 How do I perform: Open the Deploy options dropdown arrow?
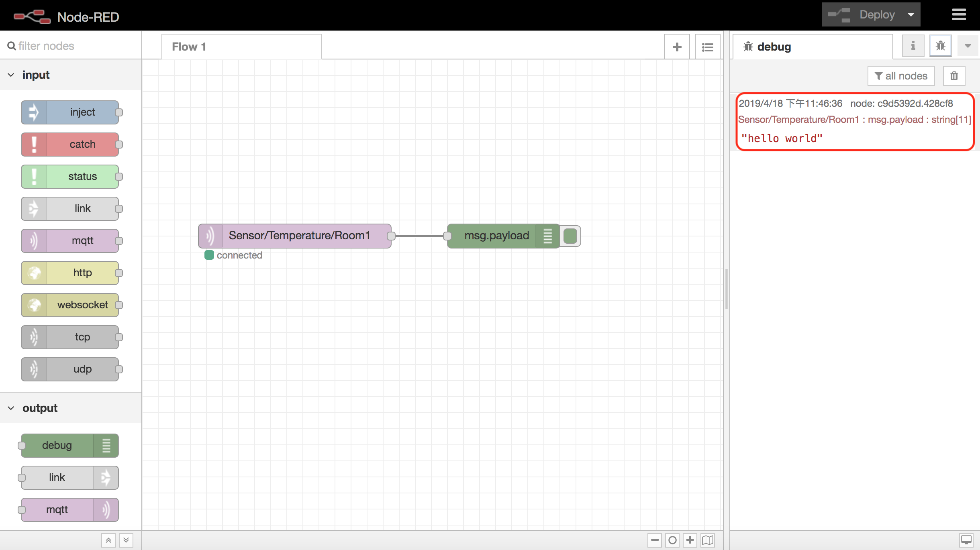911,15
